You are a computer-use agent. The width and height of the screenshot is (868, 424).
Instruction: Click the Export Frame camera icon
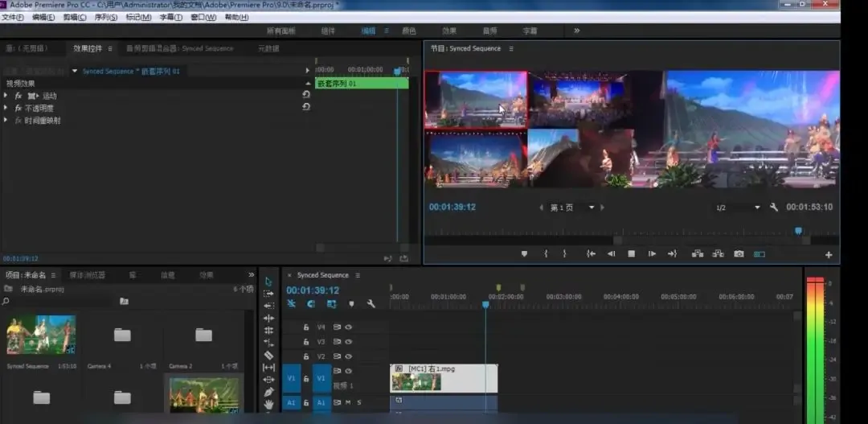tap(739, 254)
